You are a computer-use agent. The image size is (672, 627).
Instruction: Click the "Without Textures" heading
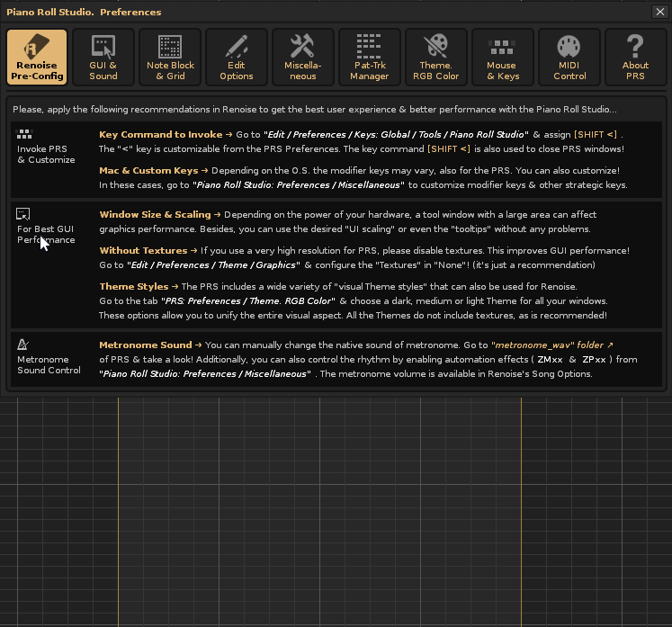(143, 251)
